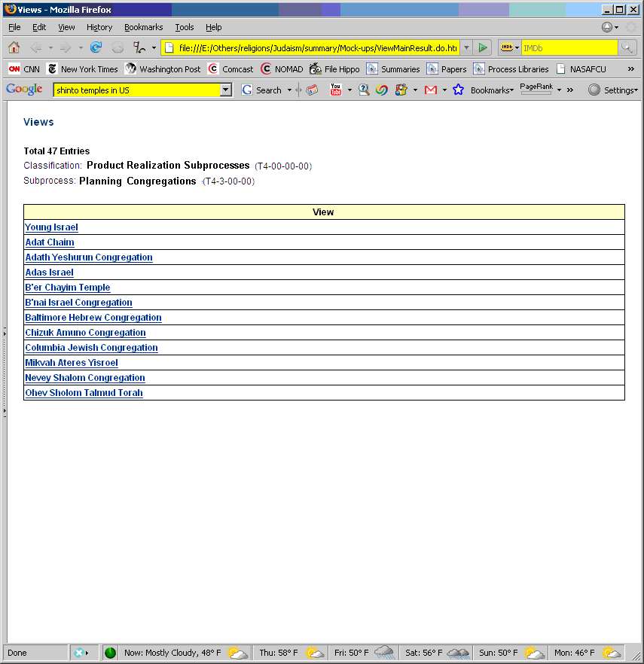
Task: Open the View menu
Action: click(66, 27)
